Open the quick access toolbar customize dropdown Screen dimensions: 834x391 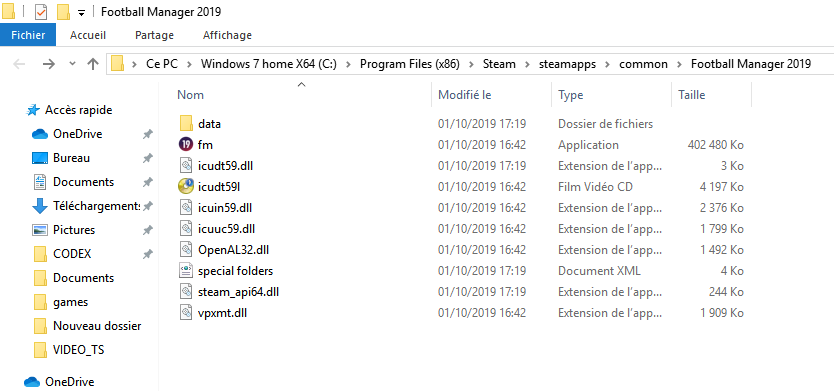81,12
